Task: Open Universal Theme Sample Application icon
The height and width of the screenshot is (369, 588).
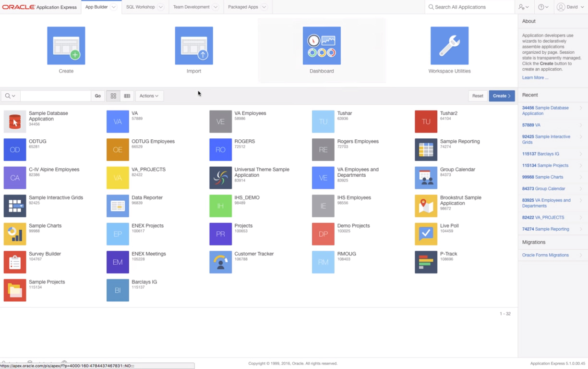Action: (x=220, y=178)
